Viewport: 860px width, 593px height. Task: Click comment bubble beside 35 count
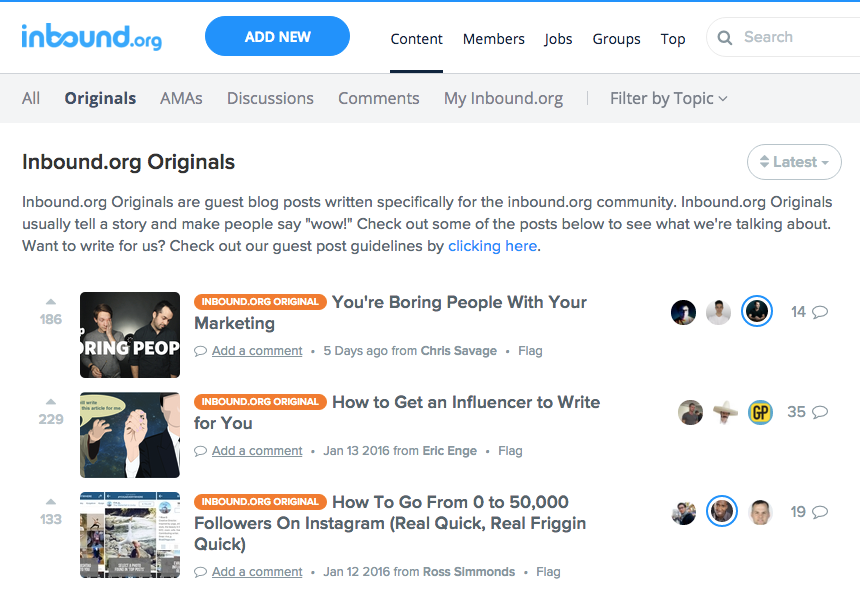tap(820, 412)
